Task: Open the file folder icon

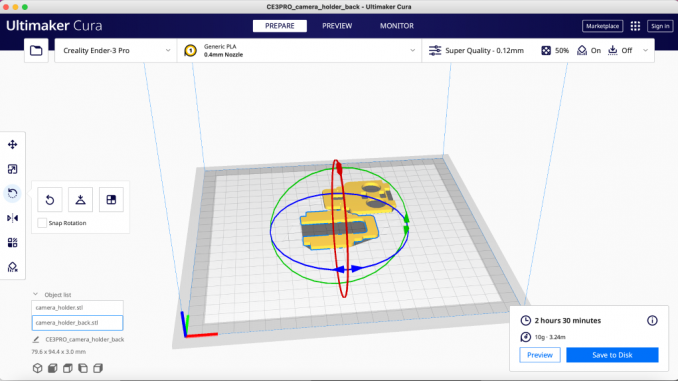Action: [36, 51]
